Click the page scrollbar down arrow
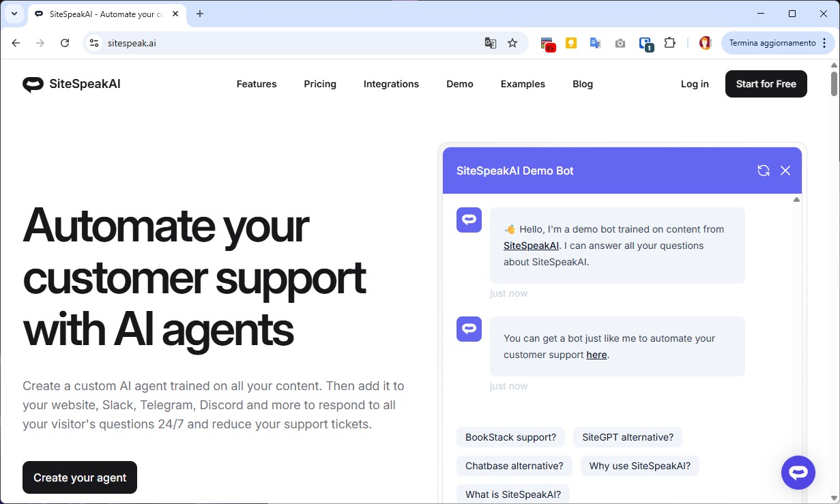Viewport: 840px width, 504px height. coord(834,499)
